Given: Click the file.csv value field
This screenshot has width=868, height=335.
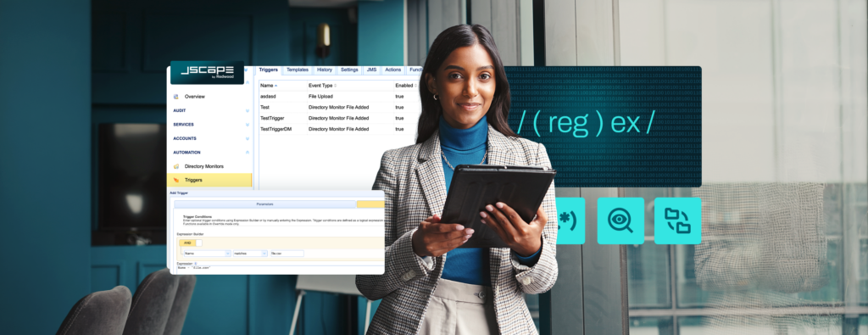Looking at the screenshot, I should coord(287,253).
